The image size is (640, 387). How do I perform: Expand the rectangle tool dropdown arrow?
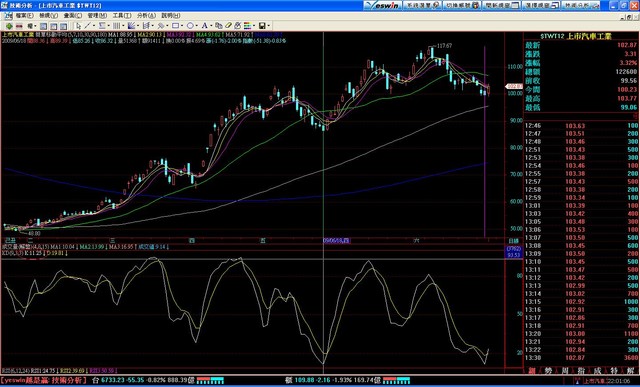tap(182, 26)
